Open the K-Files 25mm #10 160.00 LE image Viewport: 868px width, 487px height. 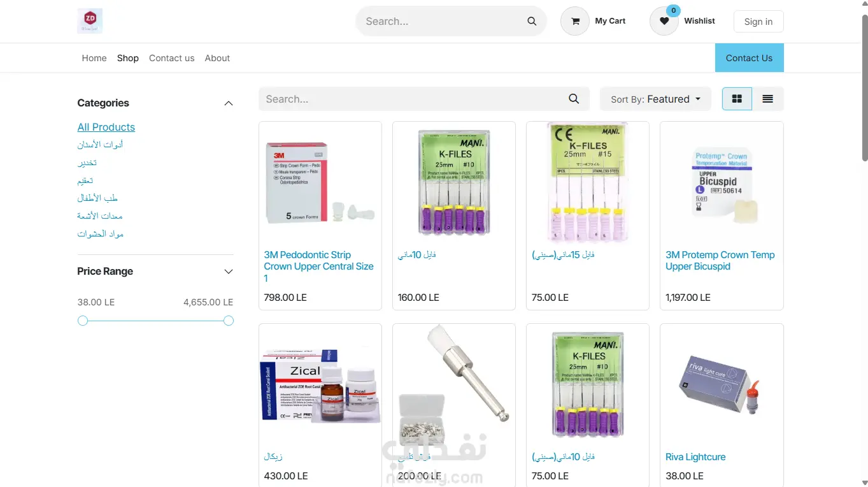tap(454, 182)
